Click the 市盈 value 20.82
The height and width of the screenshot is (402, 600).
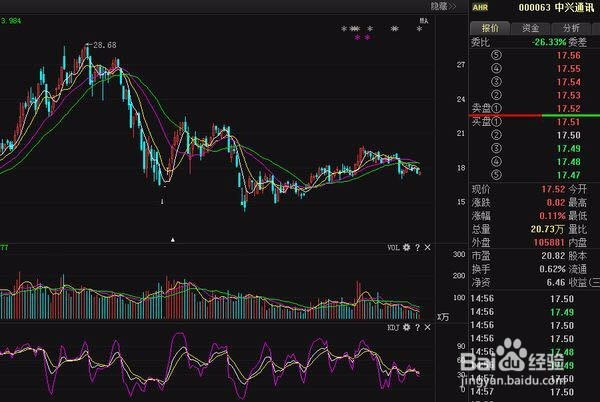pos(553,256)
